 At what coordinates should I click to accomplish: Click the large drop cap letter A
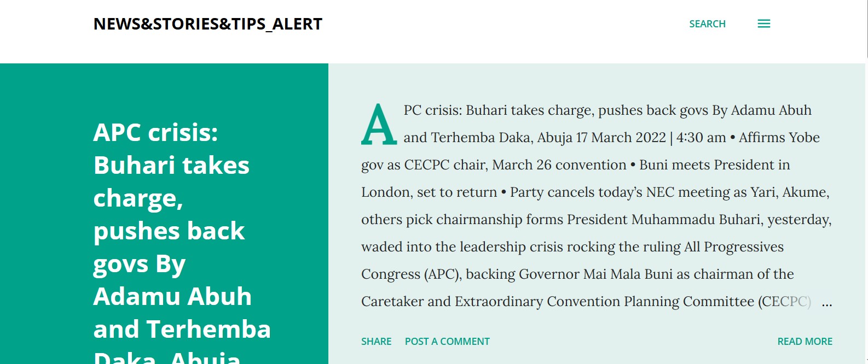click(379, 125)
